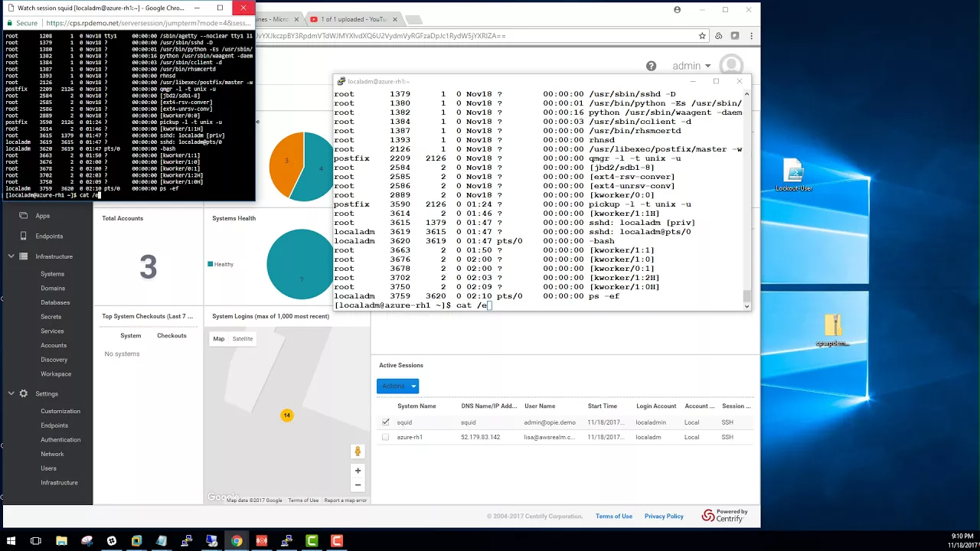Viewport: 980px width, 551px height.
Task: Open Accounts in the sidebar
Action: click(x=54, y=345)
